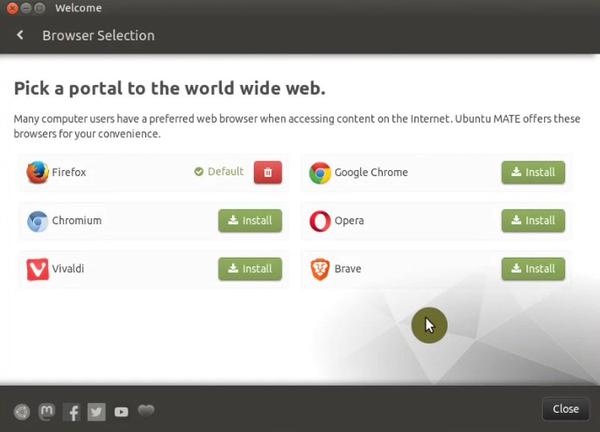Open the Twitter footer icon
This screenshot has height=432, width=600.
(x=96, y=412)
